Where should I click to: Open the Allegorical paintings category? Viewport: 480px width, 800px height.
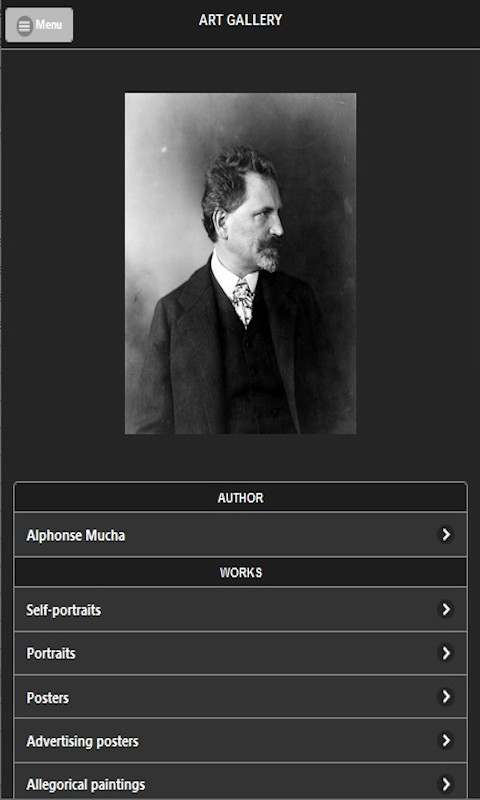coord(240,782)
